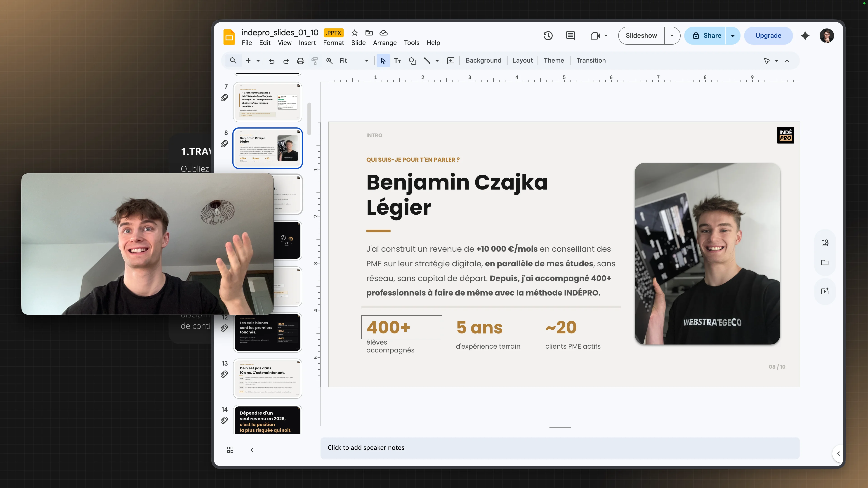Click the search menus magnifier icon

pos(233,61)
